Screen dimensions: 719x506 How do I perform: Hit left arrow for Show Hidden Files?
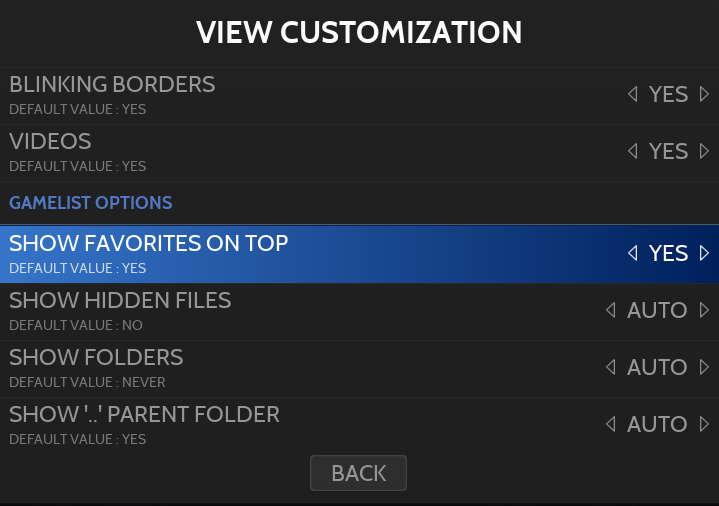pos(610,311)
